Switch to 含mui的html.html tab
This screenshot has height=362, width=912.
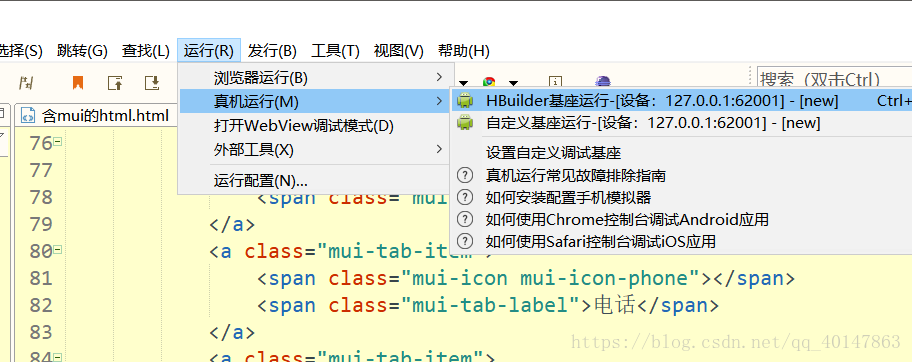click(x=96, y=116)
